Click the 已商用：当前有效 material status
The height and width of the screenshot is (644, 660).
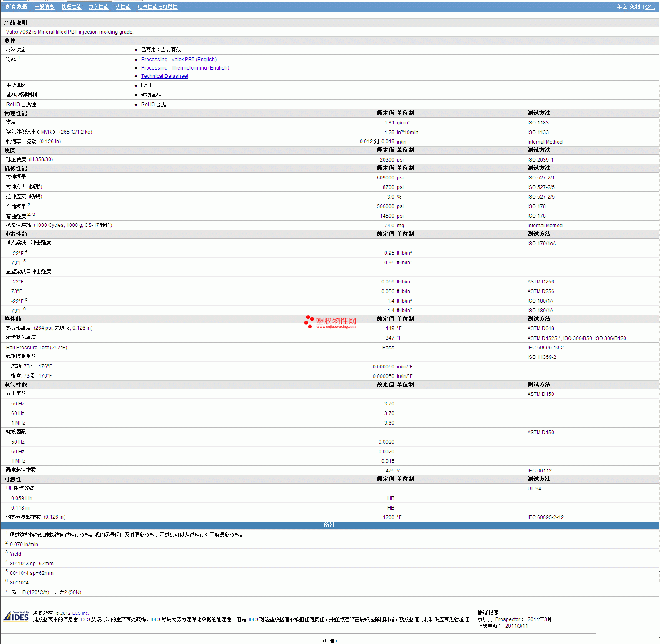pos(161,50)
